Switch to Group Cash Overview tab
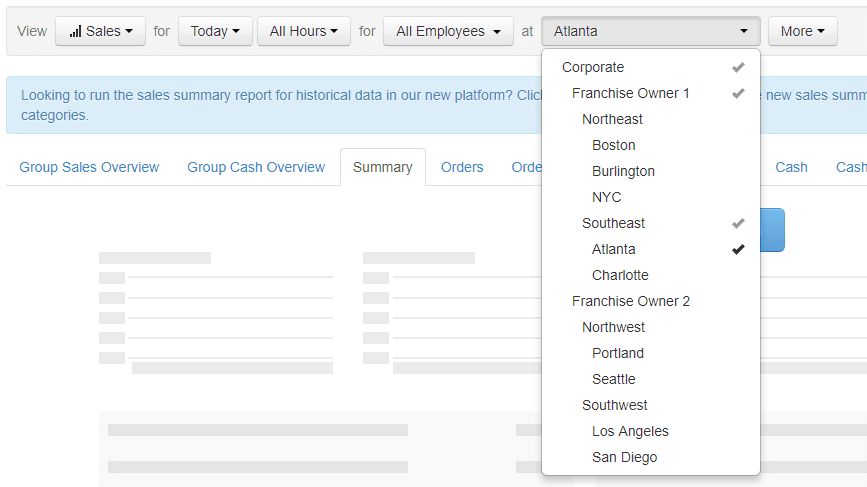The image size is (867, 487). tap(256, 167)
